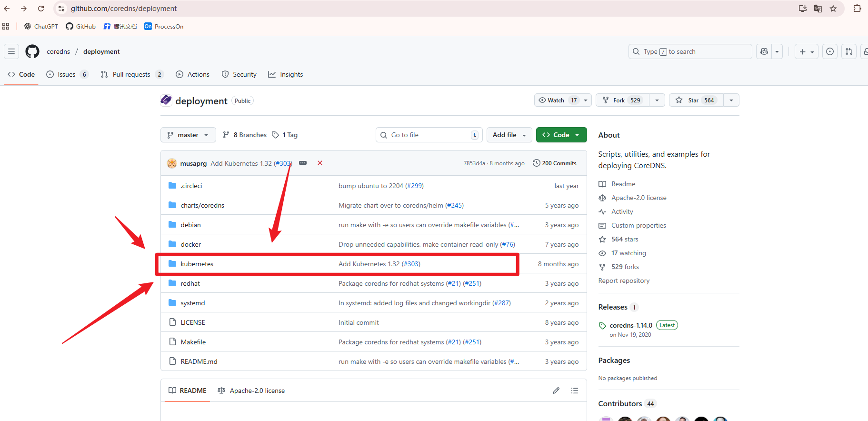View the 1 Tag link
Image resolution: width=868 pixels, height=421 pixels.
285,135
